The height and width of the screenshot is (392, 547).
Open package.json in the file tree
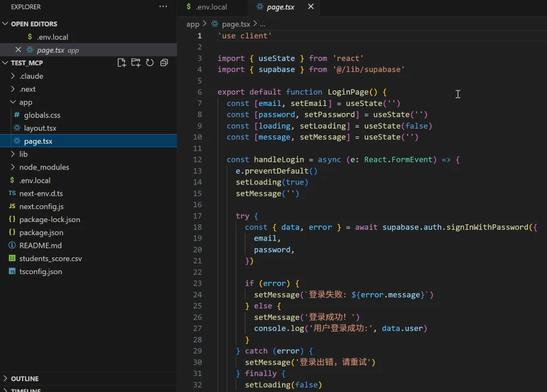click(x=41, y=233)
